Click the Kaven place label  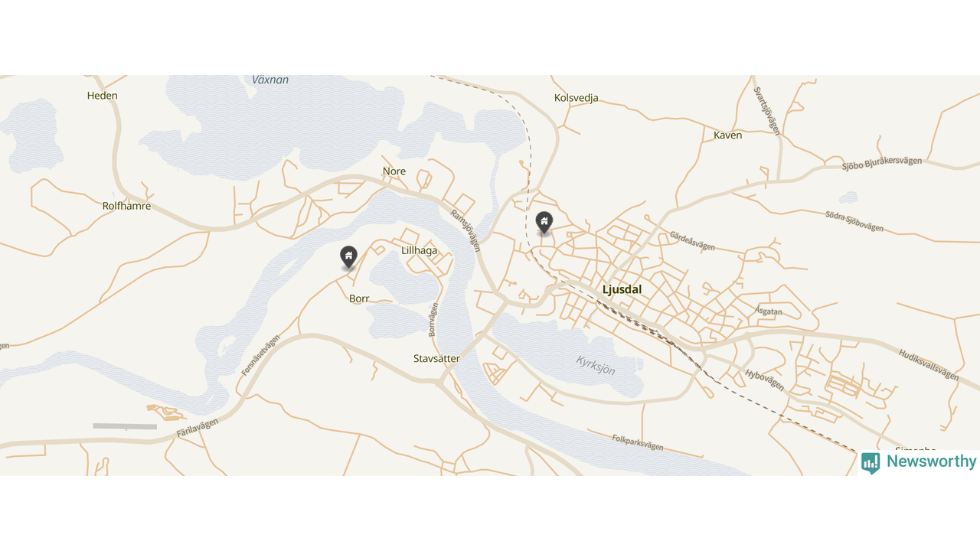pos(727,135)
